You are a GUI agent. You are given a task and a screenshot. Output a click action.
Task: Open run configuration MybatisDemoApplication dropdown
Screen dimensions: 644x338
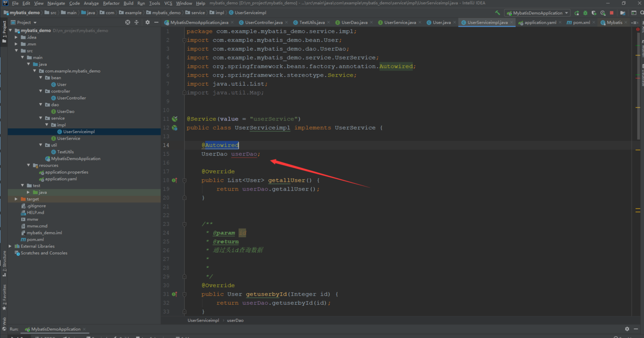[538, 13]
